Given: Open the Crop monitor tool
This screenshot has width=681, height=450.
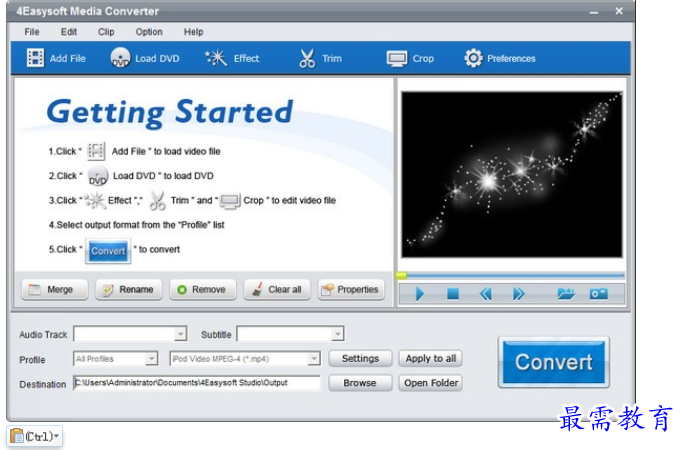Looking at the screenshot, I should tap(397, 58).
